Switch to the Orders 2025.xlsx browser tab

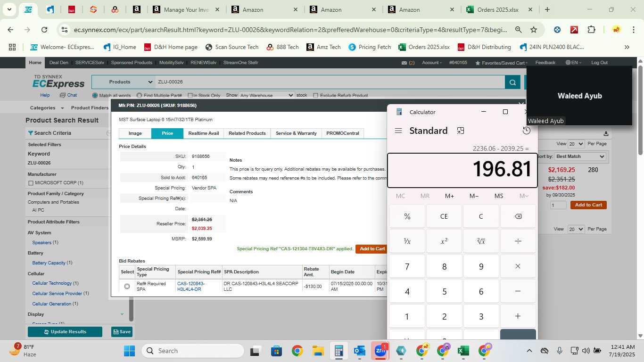click(x=497, y=9)
